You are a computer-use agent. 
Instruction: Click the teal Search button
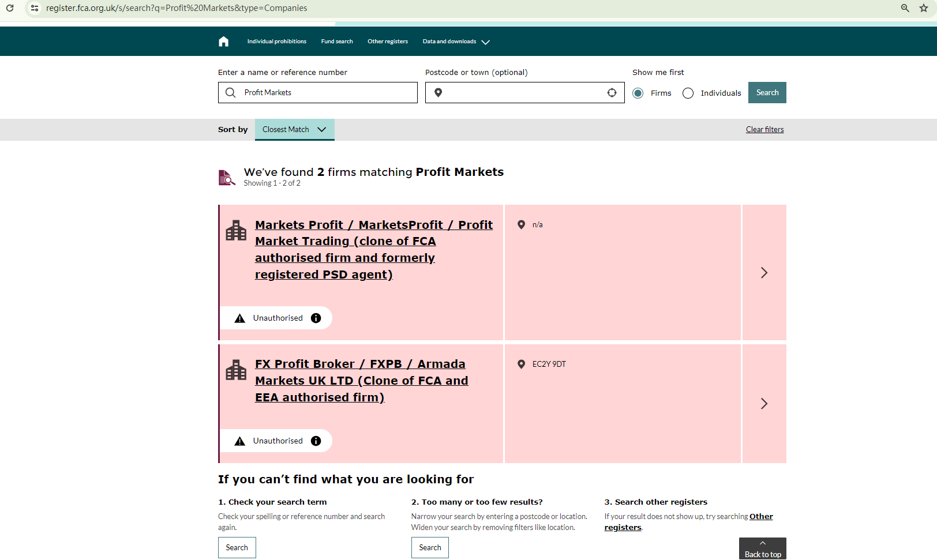click(x=767, y=93)
